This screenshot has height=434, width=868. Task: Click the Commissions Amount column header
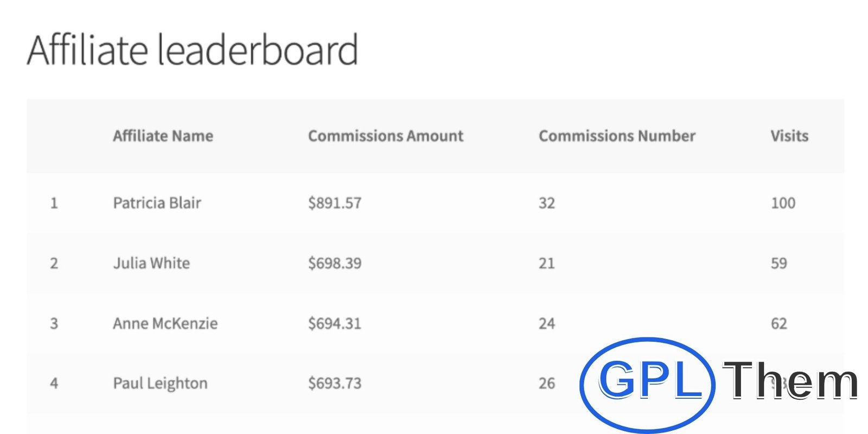tap(385, 136)
